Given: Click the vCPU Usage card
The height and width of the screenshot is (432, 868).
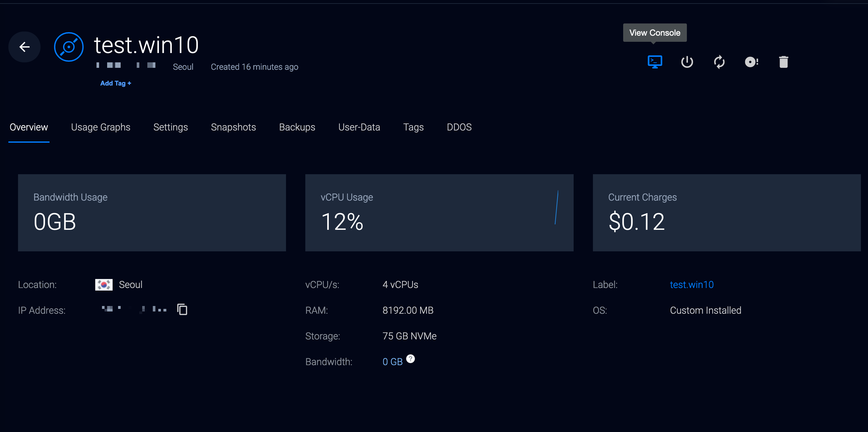Looking at the screenshot, I should tap(439, 212).
